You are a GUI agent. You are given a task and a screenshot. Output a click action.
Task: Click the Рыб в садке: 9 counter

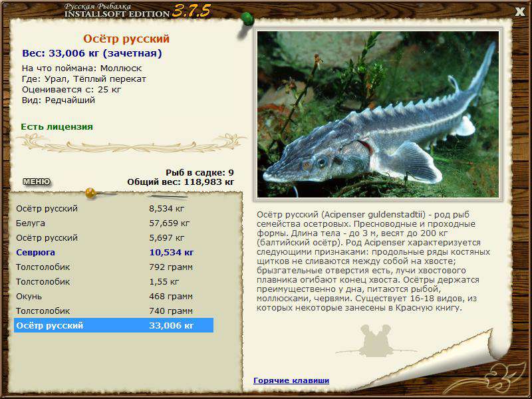click(199, 172)
